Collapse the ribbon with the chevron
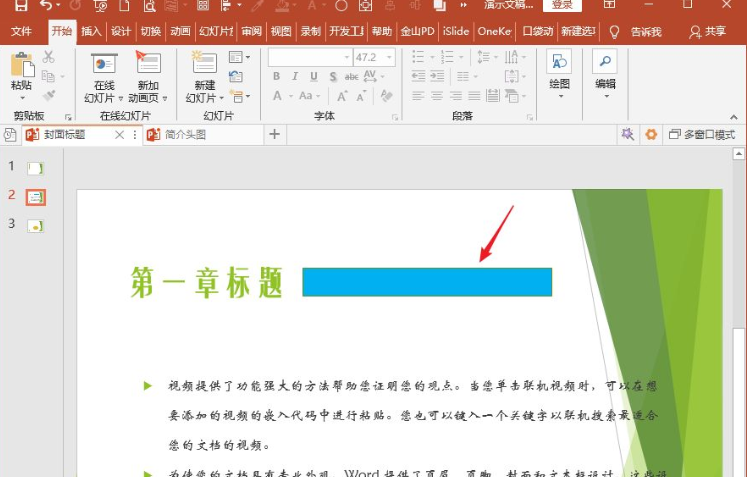Screen dimensions: 747x477 point(734,117)
